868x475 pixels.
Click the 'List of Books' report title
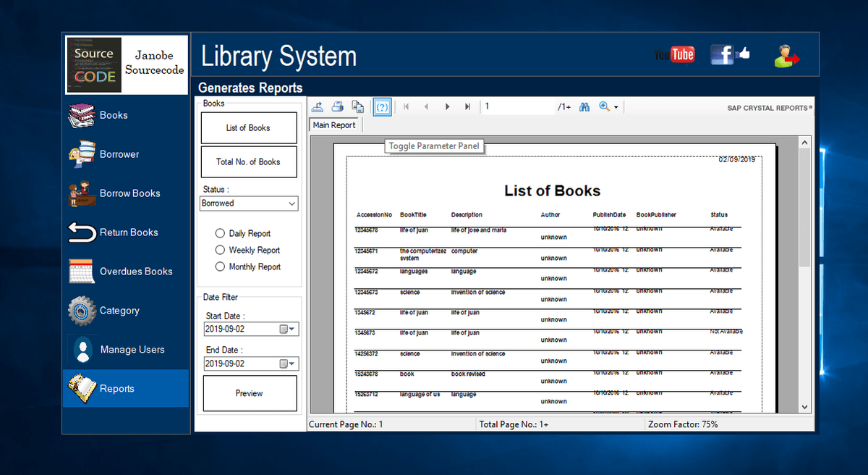553,191
